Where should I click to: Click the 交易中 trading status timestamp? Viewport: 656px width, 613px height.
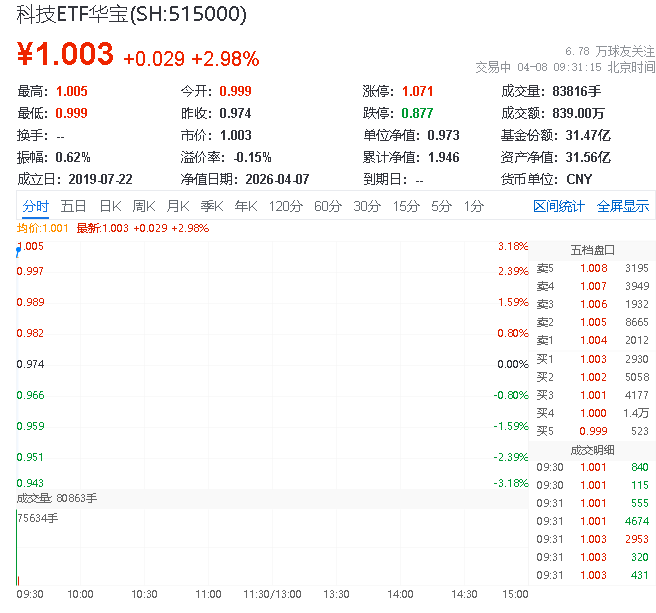tap(565, 67)
